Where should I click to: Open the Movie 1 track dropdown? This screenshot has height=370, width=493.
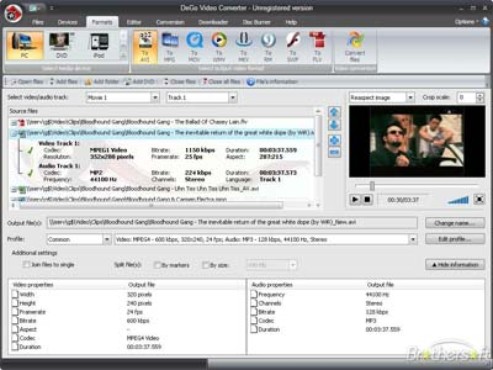[155, 98]
